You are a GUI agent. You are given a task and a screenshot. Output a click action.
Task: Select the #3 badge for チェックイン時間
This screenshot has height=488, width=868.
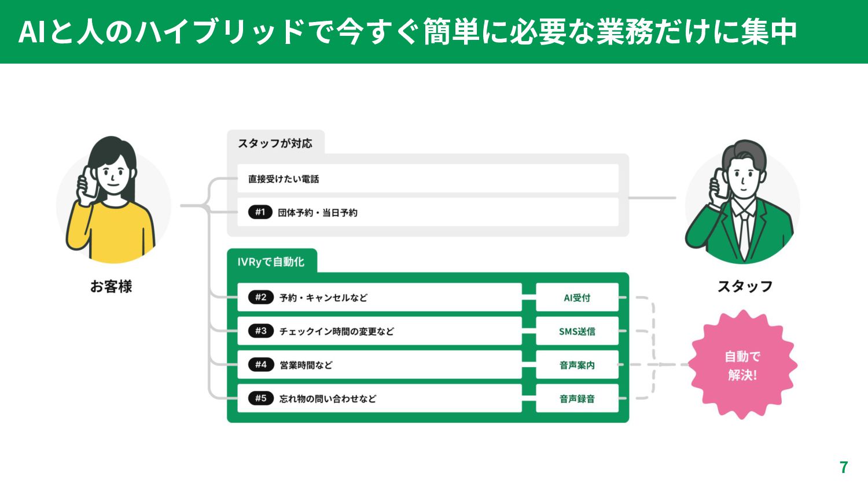click(x=260, y=331)
